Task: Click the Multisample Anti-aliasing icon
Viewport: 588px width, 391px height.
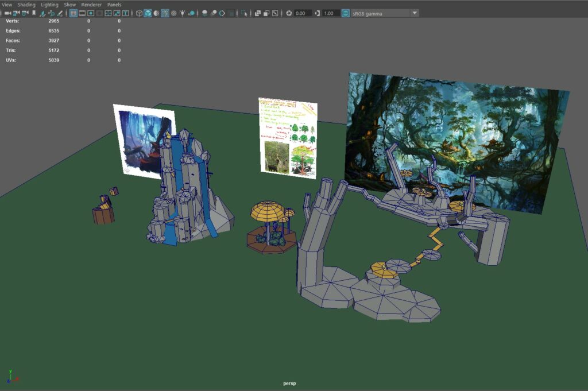Action: point(222,13)
